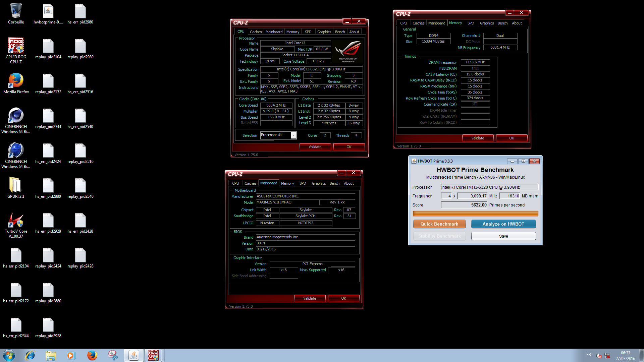Select hs_err_pid2424 file icon
This screenshot has width=644, height=362.
[48, 154]
